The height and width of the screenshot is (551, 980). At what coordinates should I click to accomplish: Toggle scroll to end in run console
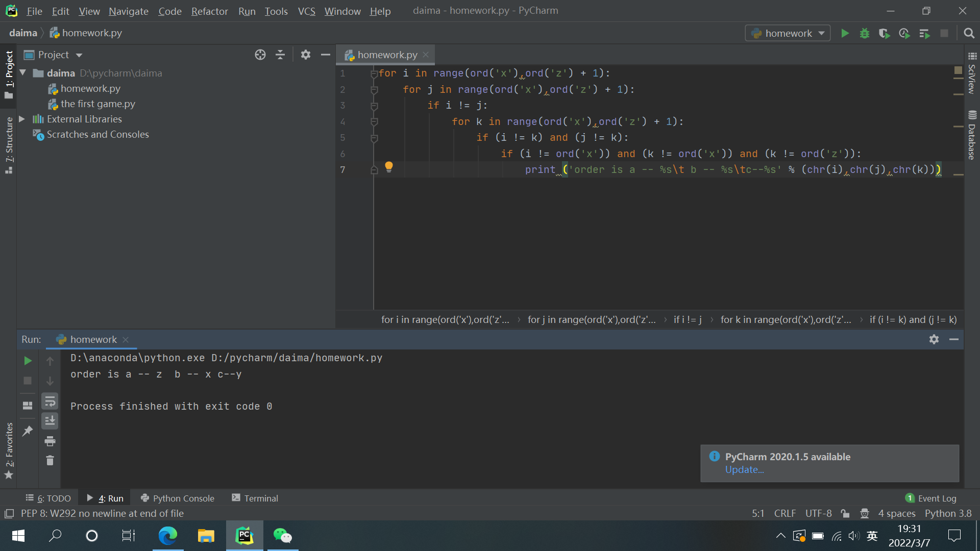point(50,421)
